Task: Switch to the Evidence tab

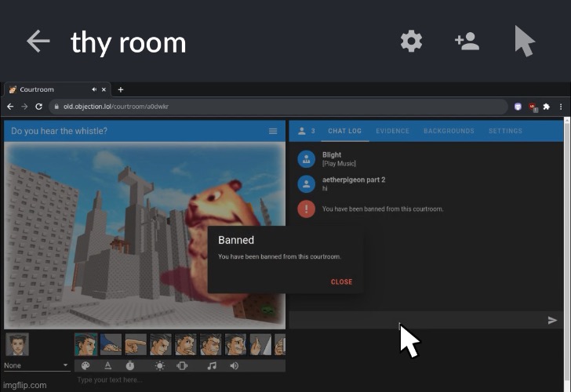Action: (x=392, y=131)
